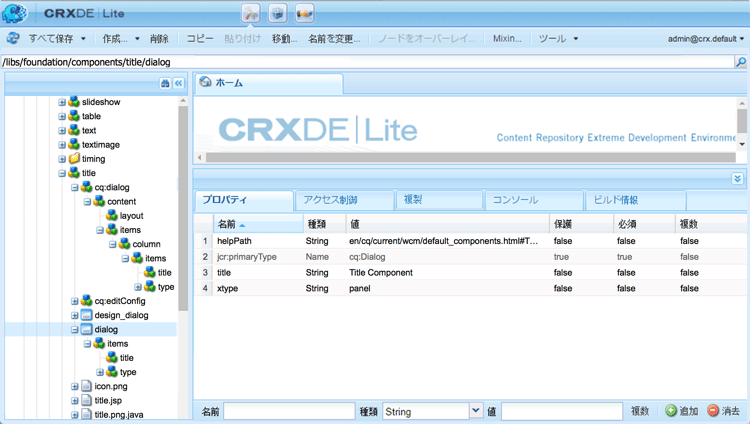
Task: Click the slideshow node icon
Action: [74, 101]
